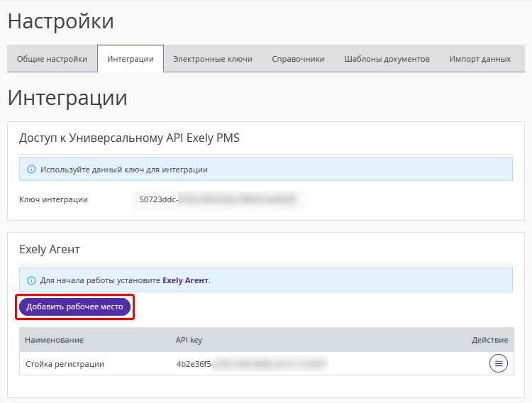Screen dimensions: 532x403
Task: Click the API key column header
Action: (189, 340)
